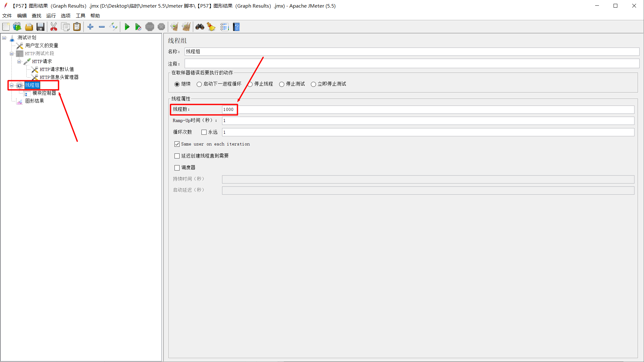Enable the 永远 loop checkbox
Image resolution: width=644 pixels, height=362 pixels.
(x=204, y=132)
